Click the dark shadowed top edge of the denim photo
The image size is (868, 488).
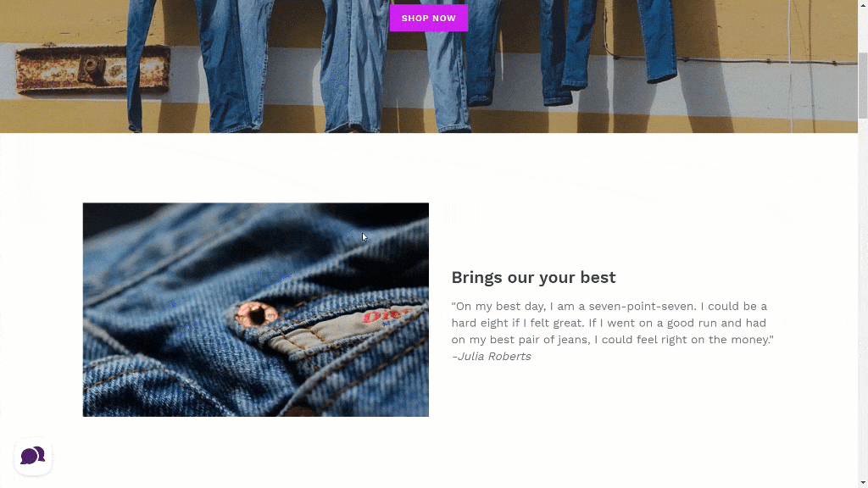(x=256, y=210)
